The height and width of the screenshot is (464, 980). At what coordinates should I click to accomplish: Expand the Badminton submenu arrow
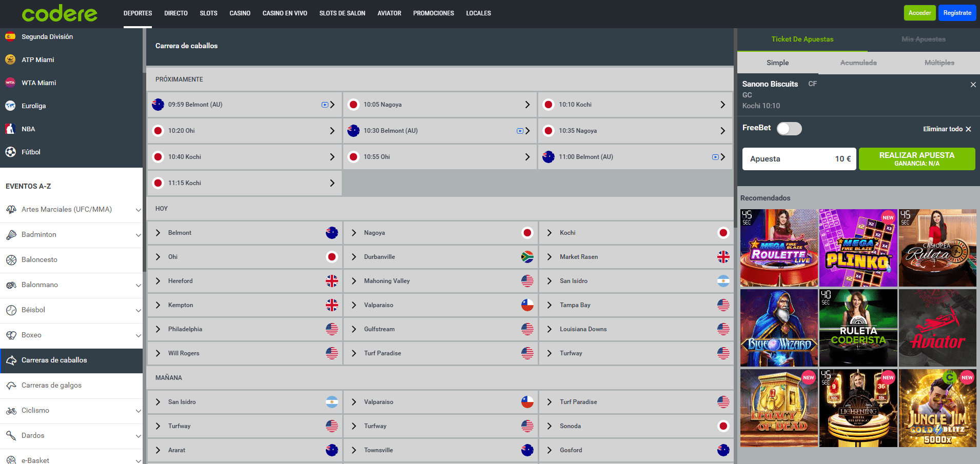[x=138, y=235]
